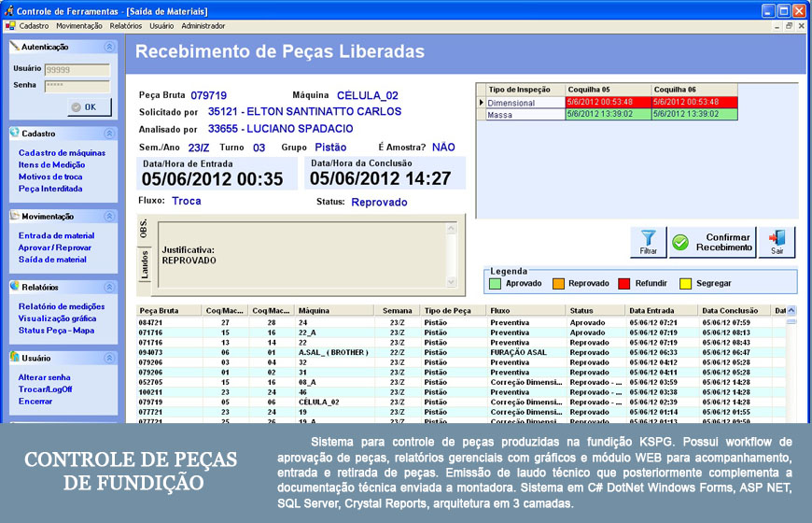Click the Sair exit door button

tap(777, 242)
